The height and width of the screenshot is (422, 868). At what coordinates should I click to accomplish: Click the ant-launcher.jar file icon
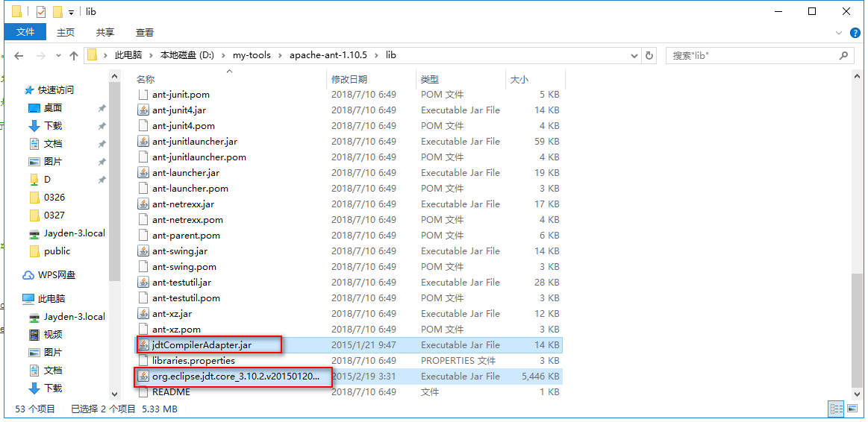click(143, 173)
